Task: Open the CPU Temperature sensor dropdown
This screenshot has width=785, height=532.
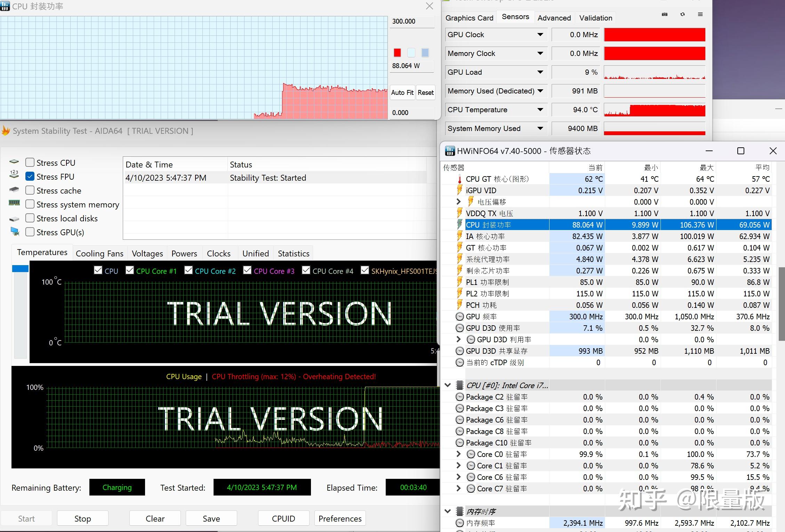Action: tap(540, 110)
